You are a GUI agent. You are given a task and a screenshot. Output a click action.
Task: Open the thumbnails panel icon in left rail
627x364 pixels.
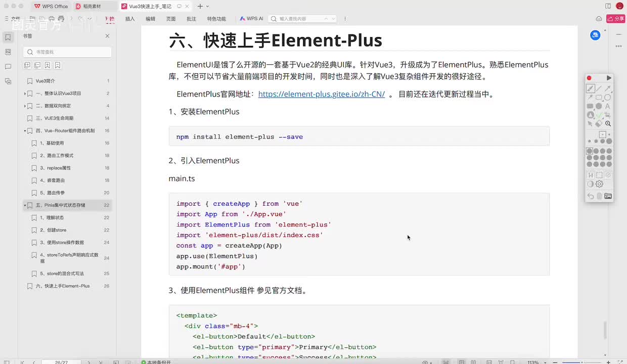(x=8, y=52)
